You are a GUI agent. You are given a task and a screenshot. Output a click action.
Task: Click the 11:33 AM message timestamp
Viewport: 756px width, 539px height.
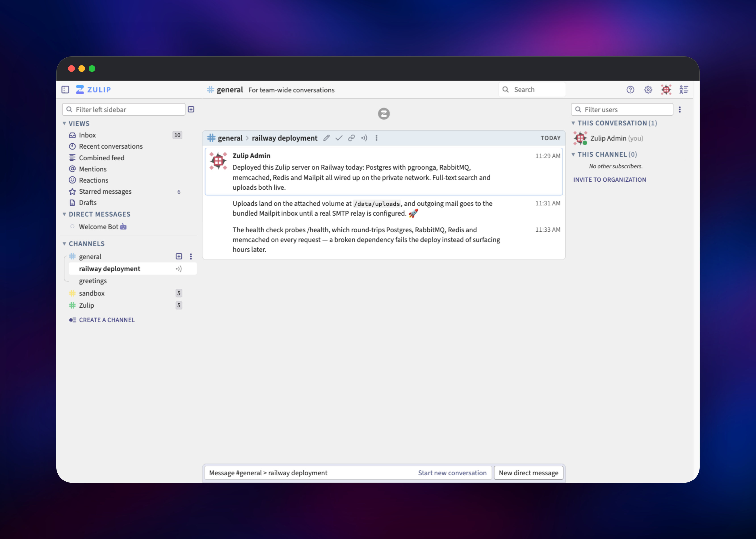[548, 230]
